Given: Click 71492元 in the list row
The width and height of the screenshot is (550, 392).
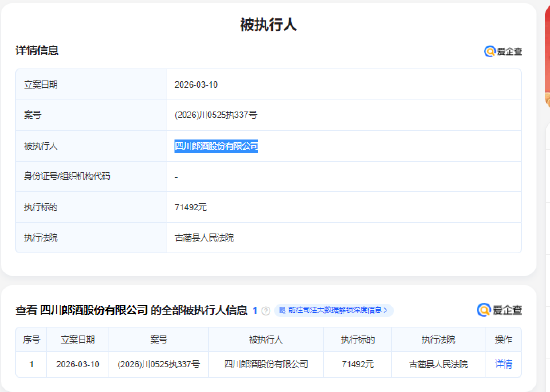Looking at the screenshot, I should click(358, 364).
